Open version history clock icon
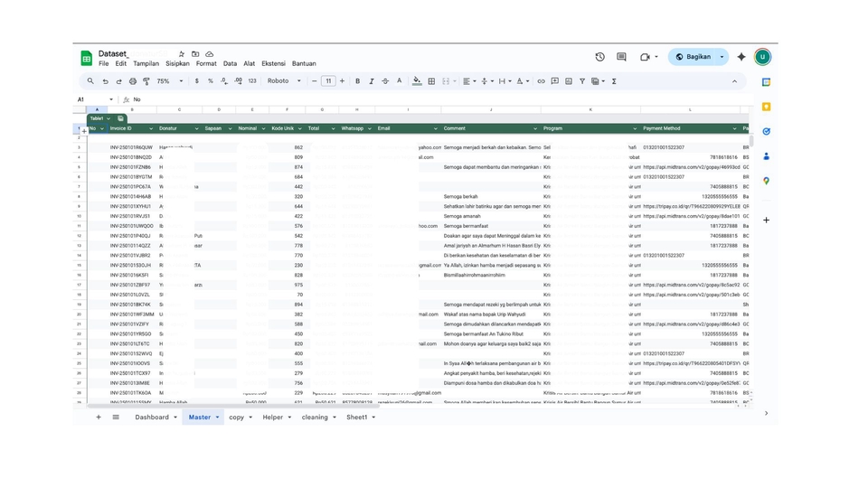The height and width of the screenshot is (488, 868). tap(599, 57)
